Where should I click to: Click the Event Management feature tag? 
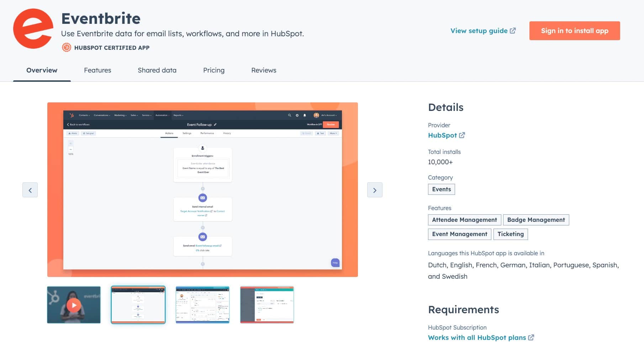[x=459, y=234]
